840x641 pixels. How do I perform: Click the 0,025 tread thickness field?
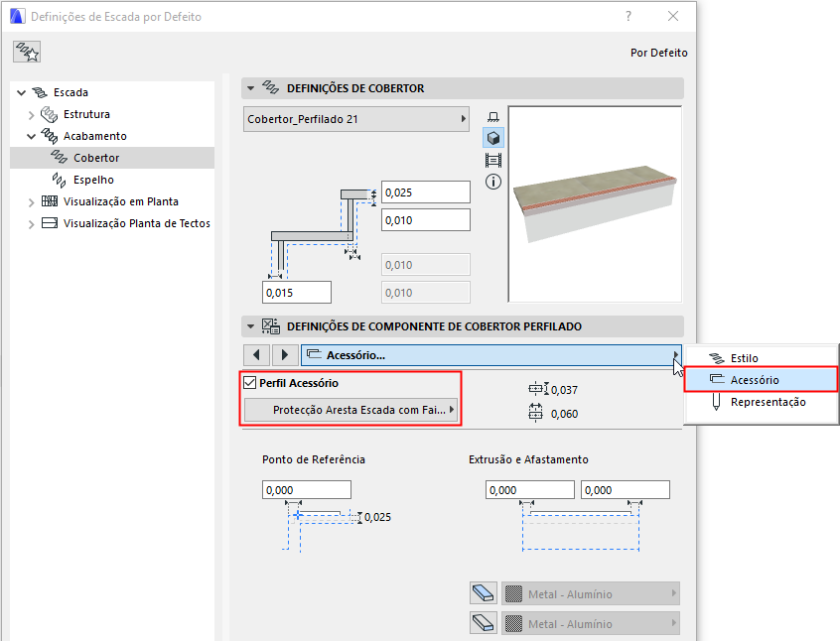pyautogui.click(x=426, y=192)
